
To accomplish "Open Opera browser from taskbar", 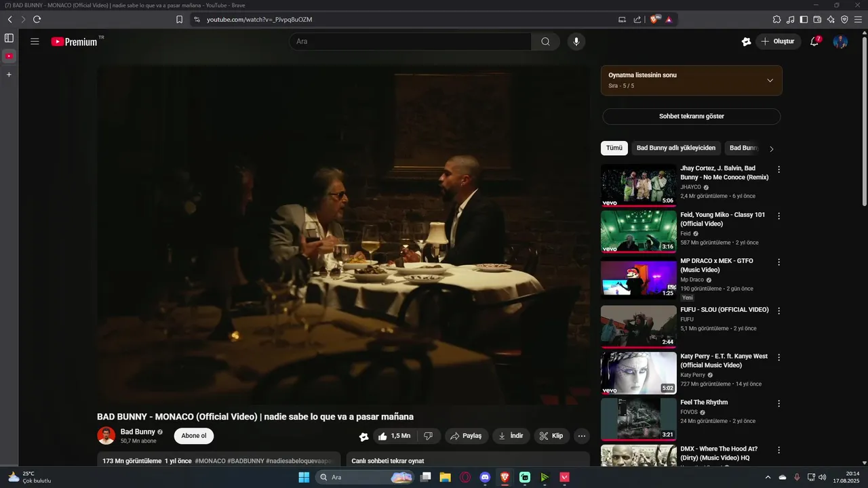I will 465,477.
